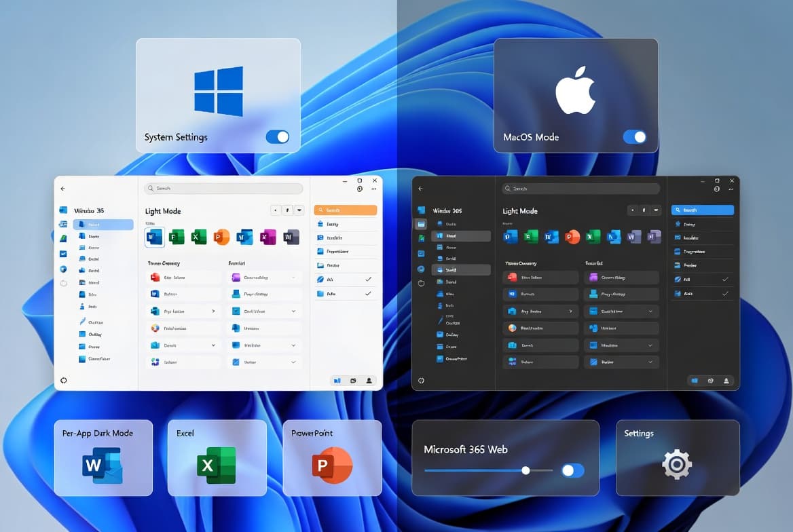Open the last purple icon in dark window's app row
Image resolution: width=793 pixels, height=532 pixels.
pyautogui.click(x=654, y=236)
